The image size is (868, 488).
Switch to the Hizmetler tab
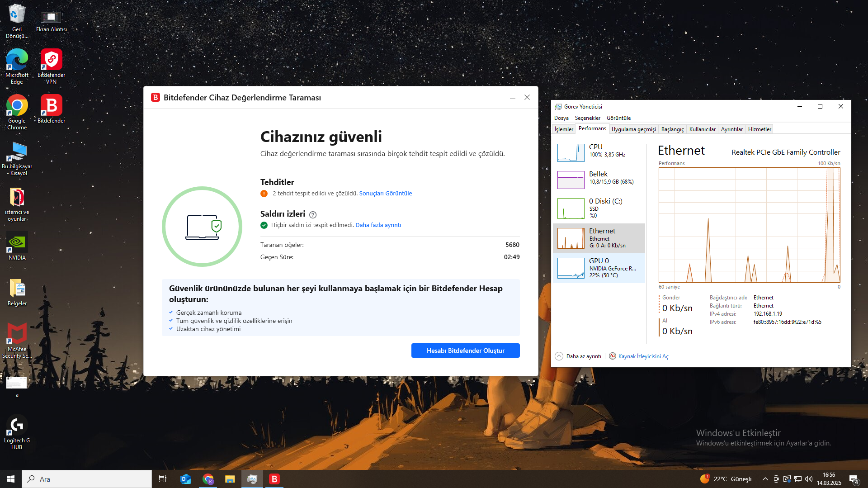759,129
